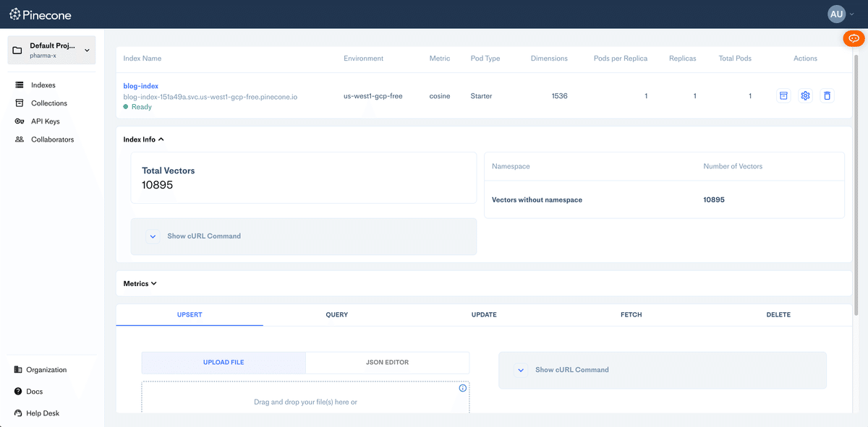Click the Total Pods column header

tap(736, 59)
